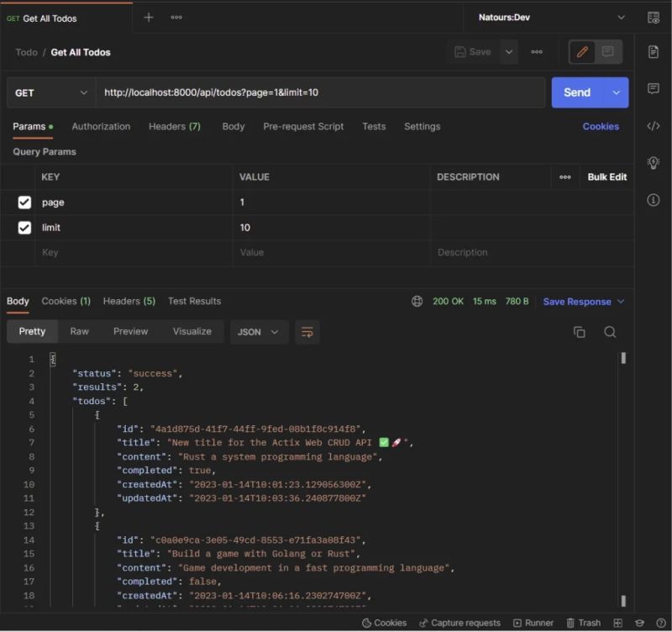
Task: Disable the limit query parameter
Action: 24,228
